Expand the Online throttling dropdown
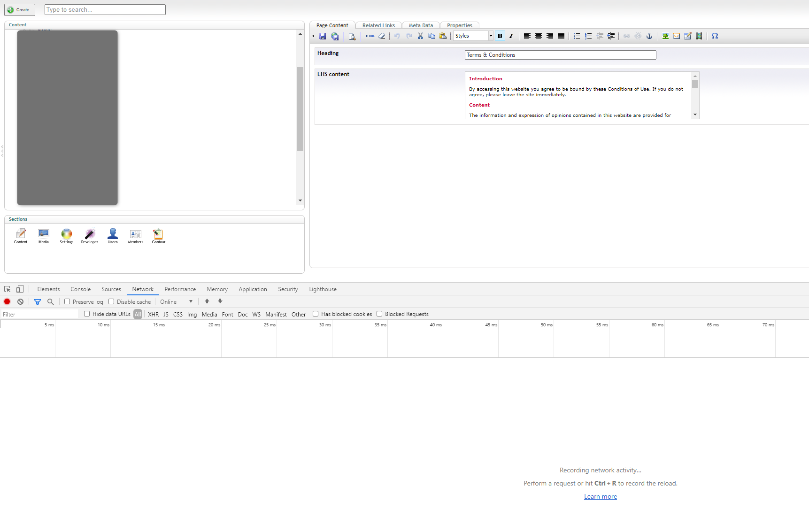809x532 pixels. 177,302
